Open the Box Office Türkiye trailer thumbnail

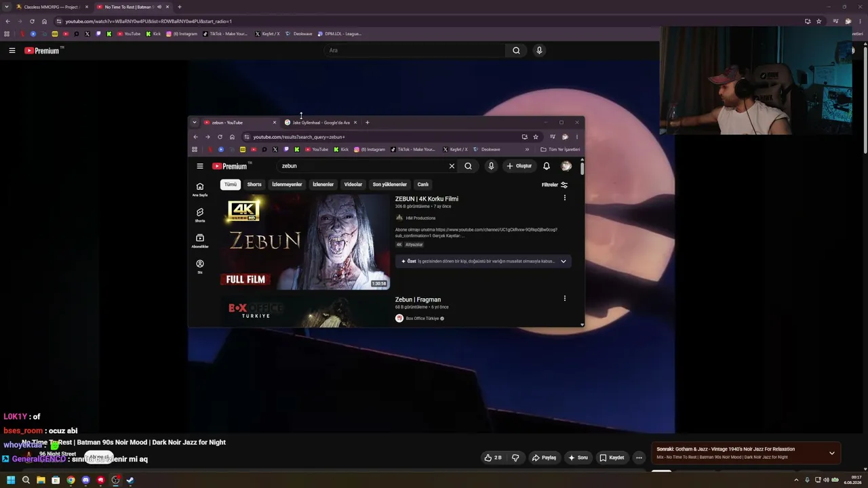305,312
